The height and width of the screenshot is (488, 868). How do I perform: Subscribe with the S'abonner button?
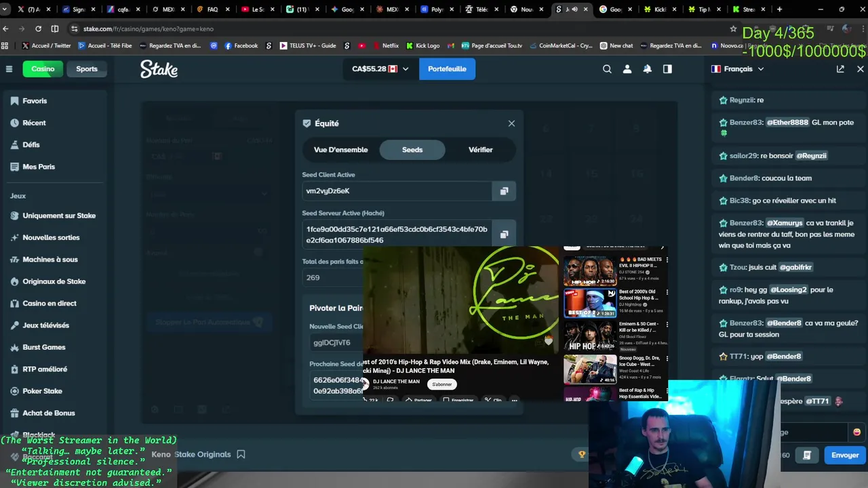(442, 384)
